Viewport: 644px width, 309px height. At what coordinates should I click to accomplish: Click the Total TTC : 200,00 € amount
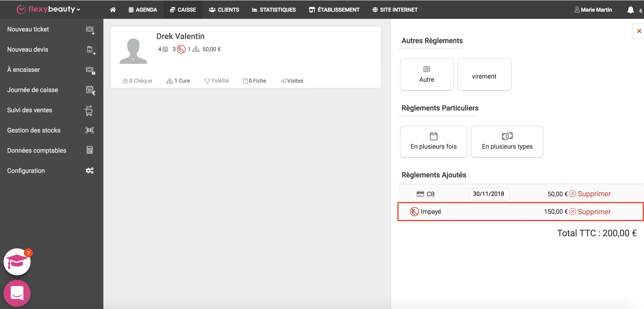point(597,233)
